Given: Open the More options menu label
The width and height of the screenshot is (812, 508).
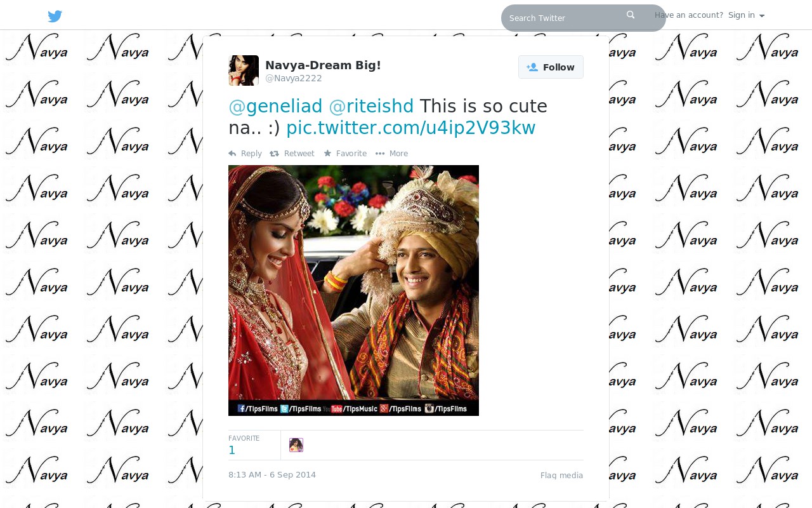Looking at the screenshot, I should [x=398, y=154].
